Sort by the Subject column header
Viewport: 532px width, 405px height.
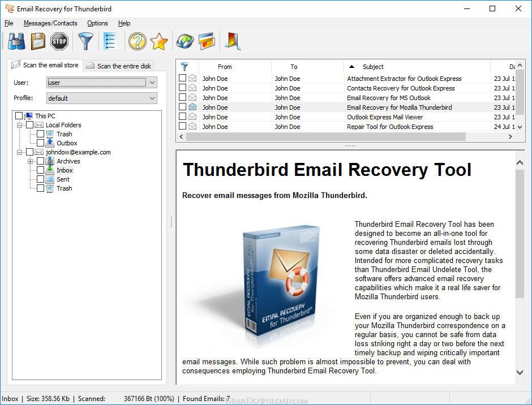(417, 67)
